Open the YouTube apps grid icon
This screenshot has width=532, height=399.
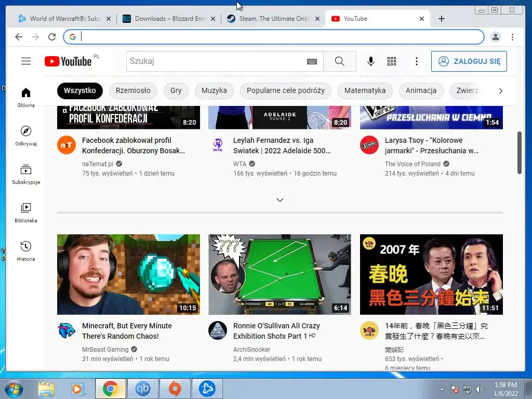point(392,61)
